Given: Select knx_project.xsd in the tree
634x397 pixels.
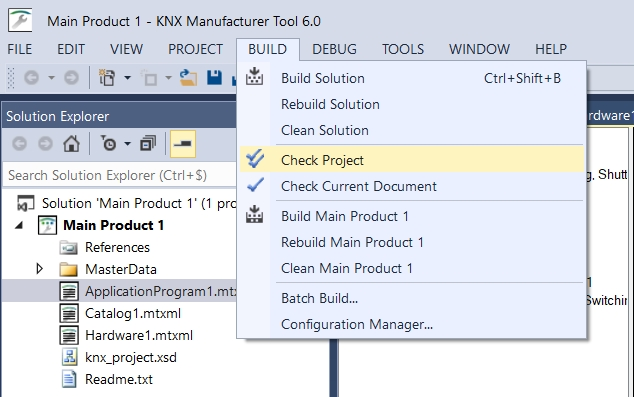Looking at the screenshot, I should click(131, 357).
